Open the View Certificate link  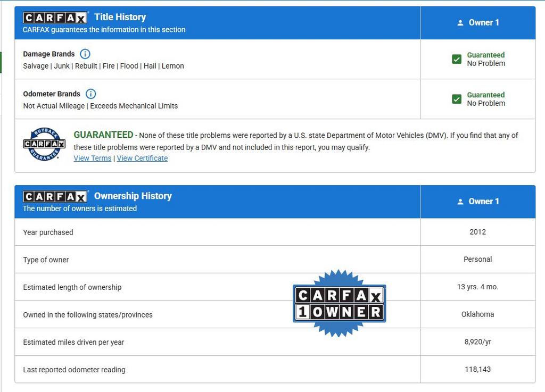tap(142, 158)
